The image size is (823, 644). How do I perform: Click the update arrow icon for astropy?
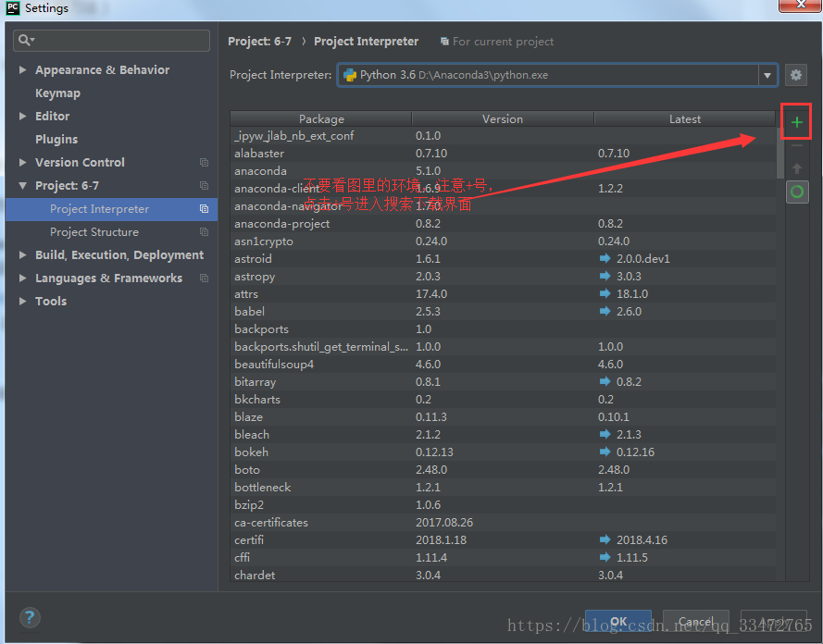605,276
